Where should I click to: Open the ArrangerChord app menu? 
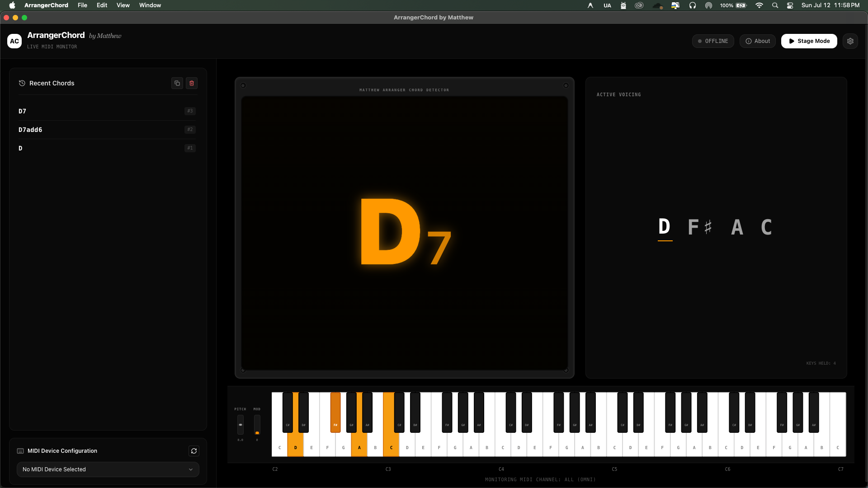(46, 5)
